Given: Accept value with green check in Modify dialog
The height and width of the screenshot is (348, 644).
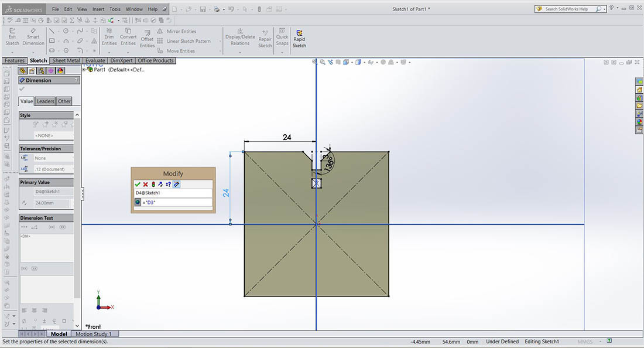Looking at the screenshot, I should click(x=138, y=185).
